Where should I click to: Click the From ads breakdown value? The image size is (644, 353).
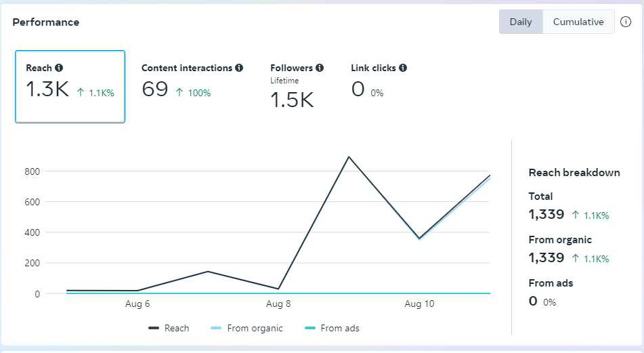[x=533, y=302]
